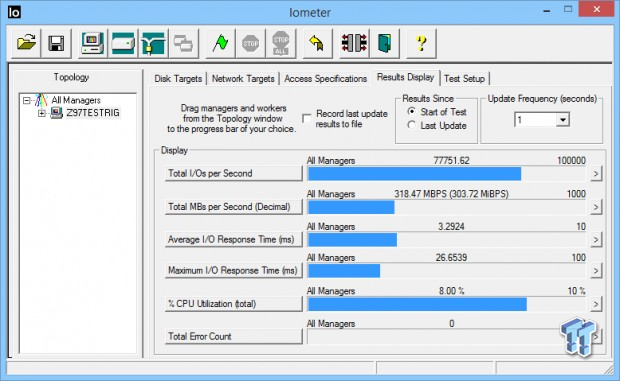Click Maximum I/O Response Time button
Screen dimensions: 620x381
(x=233, y=271)
